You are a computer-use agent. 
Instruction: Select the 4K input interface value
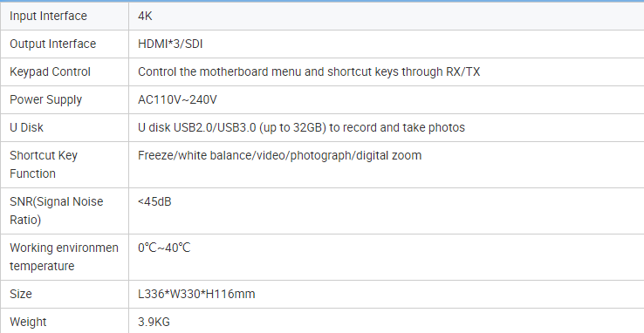pyautogui.click(x=145, y=16)
